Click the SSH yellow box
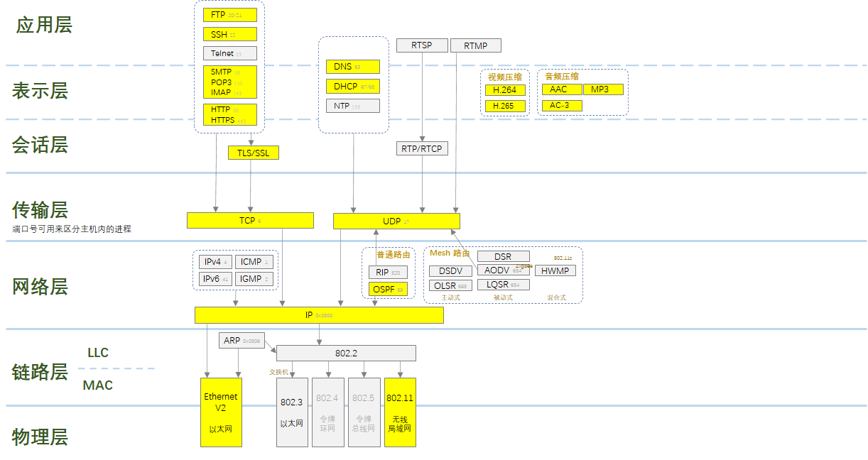 pos(229,34)
